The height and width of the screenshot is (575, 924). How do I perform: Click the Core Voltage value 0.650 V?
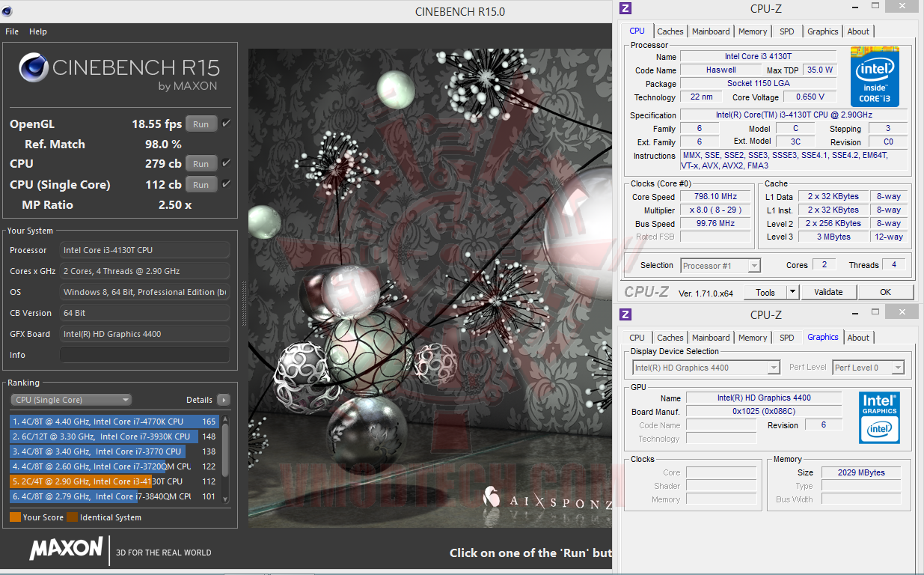pos(810,97)
